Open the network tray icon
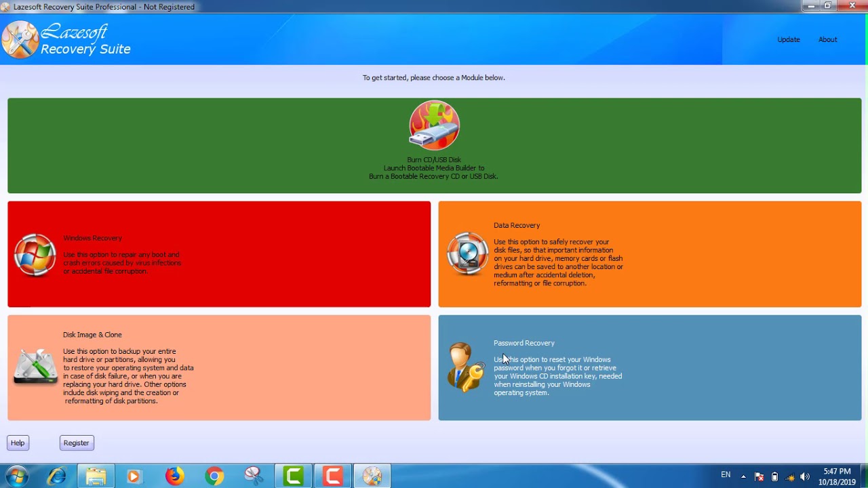The width and height of the screenshot is (868, 488). click(789, 476)
